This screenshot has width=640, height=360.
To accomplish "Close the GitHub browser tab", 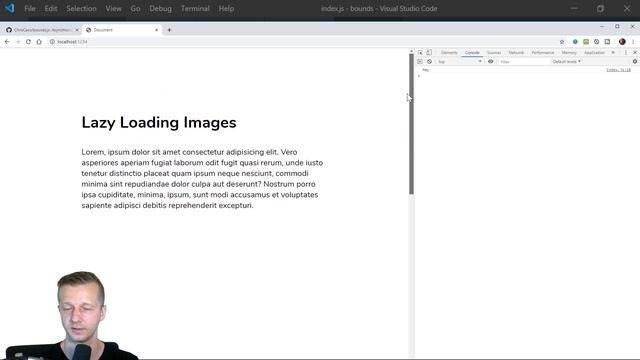I will (x=77, y=30).
